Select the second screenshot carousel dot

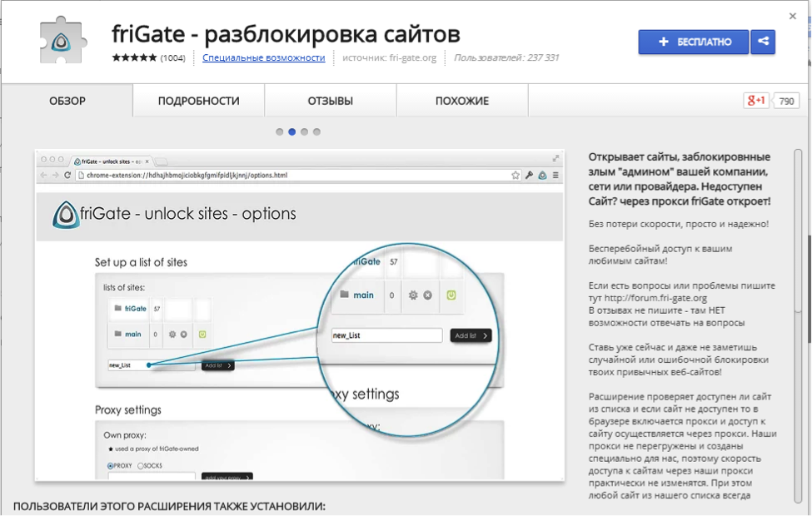pyautogui.click(x=292, y=132)
